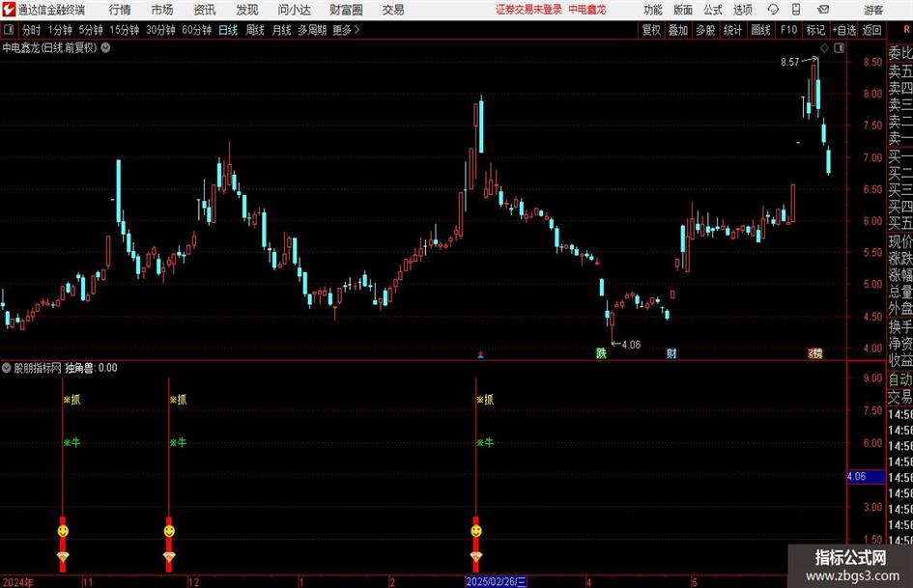
Task: Click the green 跌 marker
Action: (601, 353)
